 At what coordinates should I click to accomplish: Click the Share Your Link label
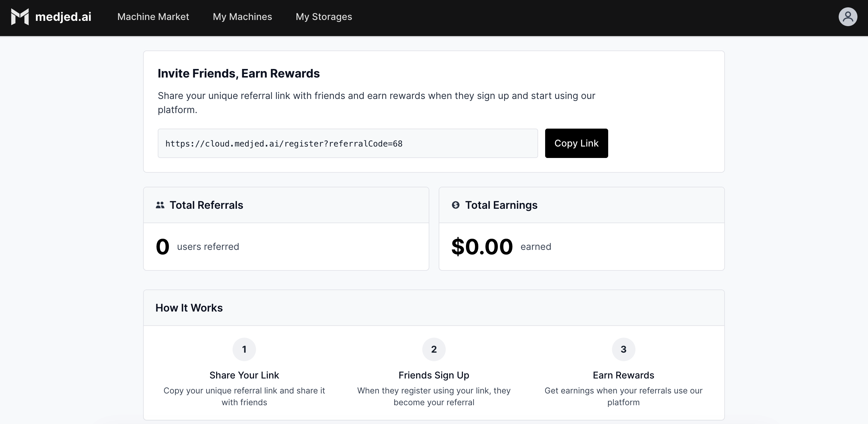(x=244, y=375)
